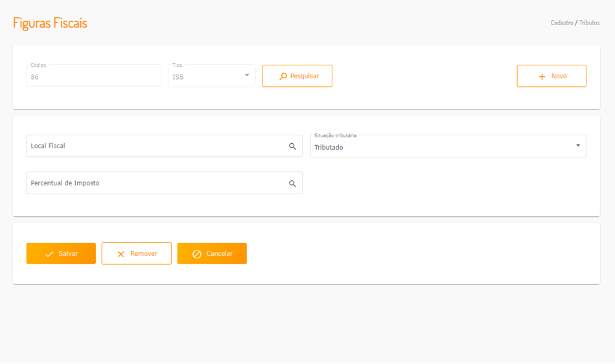Discard changes with Cancelar

click(x=212, y=253)
